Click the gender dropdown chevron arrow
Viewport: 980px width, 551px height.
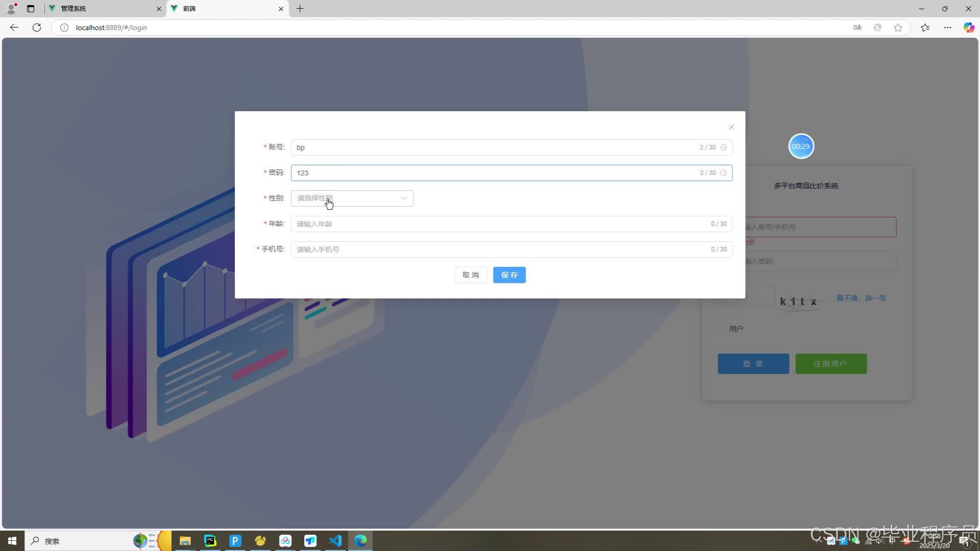[404, 198]
